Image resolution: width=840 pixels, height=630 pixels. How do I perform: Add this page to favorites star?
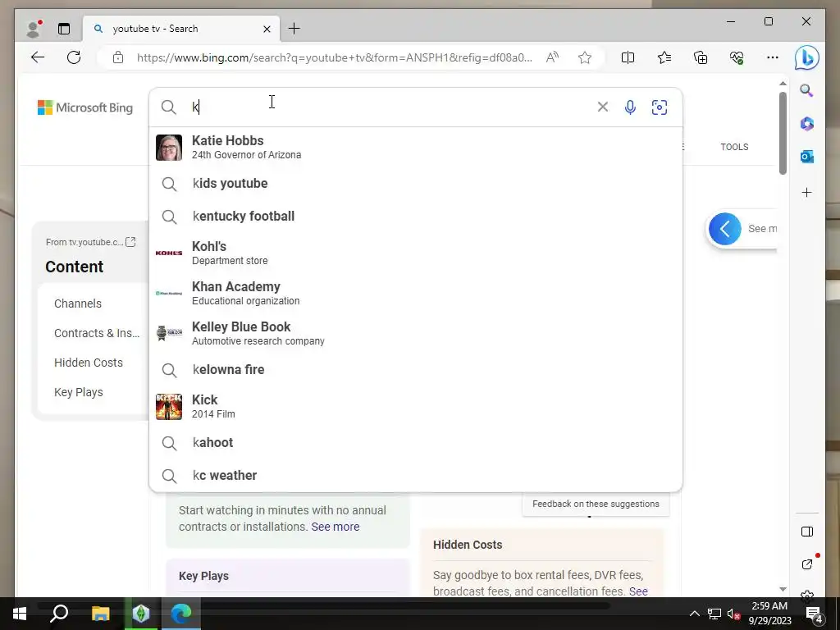tap(584, 57)
